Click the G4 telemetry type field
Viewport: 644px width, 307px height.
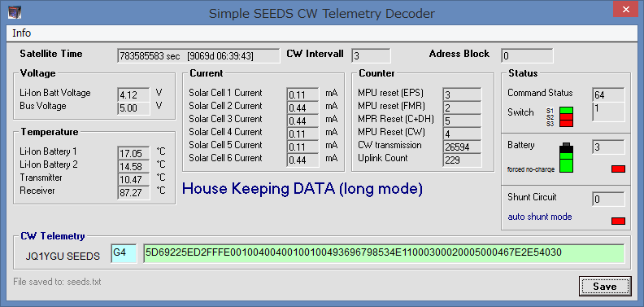coord(124,253)
